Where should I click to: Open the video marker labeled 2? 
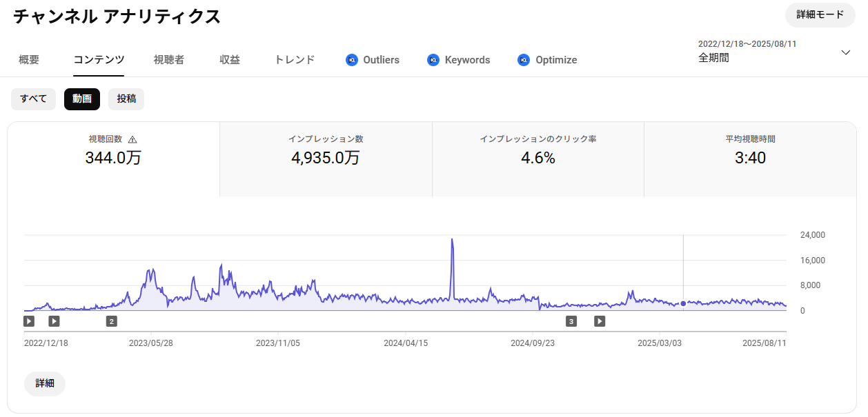click(x=112, y=321)
